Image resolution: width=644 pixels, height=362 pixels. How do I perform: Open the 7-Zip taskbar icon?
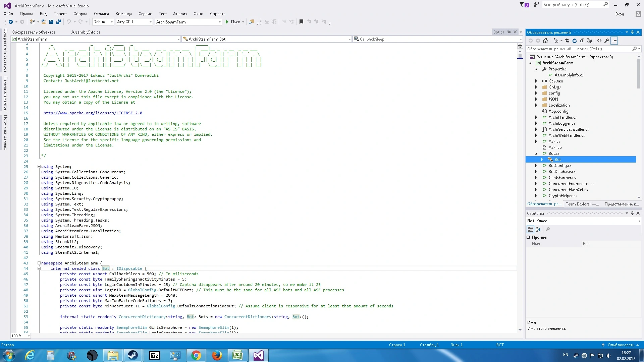coord(154,355)
